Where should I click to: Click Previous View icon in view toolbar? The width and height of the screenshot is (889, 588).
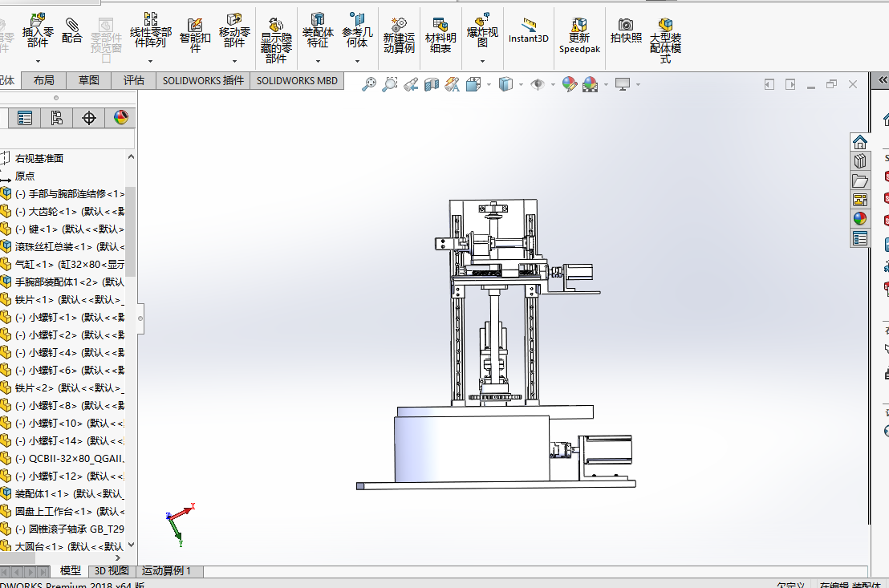point(411,84)
